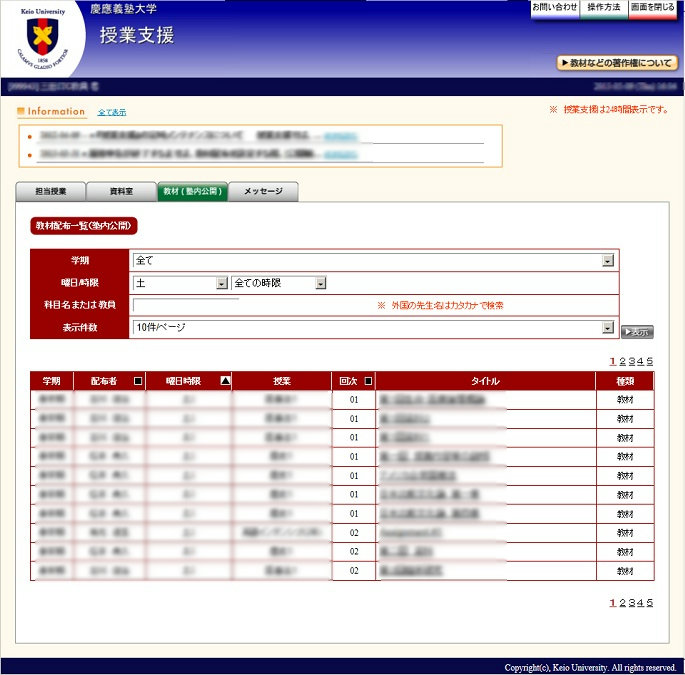Select the 教材(塾内公開) tab

[193, 192]
